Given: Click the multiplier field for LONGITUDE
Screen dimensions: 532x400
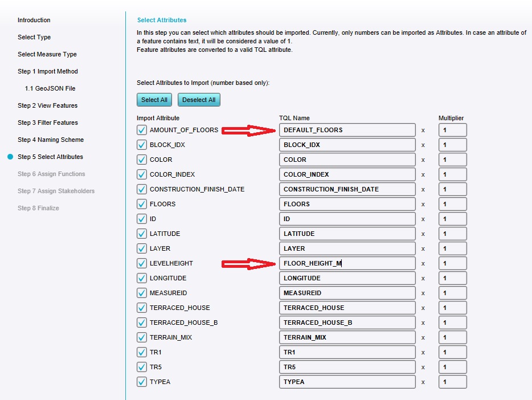Looking at the screenshot, I should [x=452, y=278].
